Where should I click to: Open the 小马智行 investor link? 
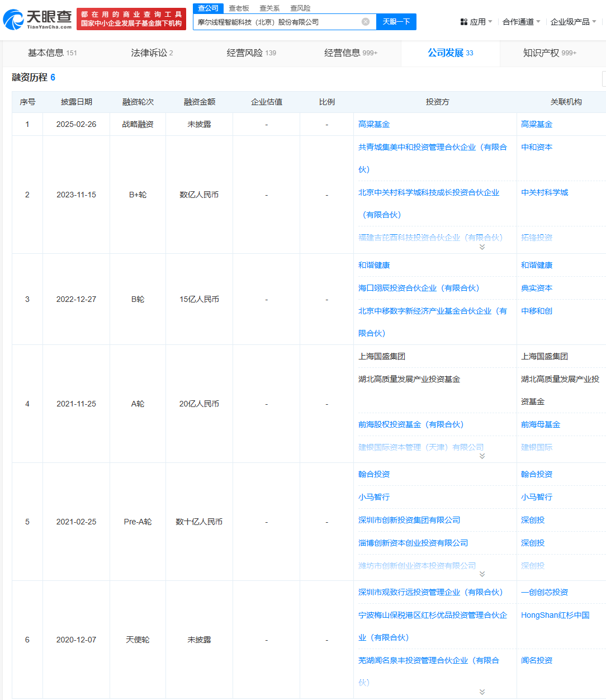[x=374, y=497]
